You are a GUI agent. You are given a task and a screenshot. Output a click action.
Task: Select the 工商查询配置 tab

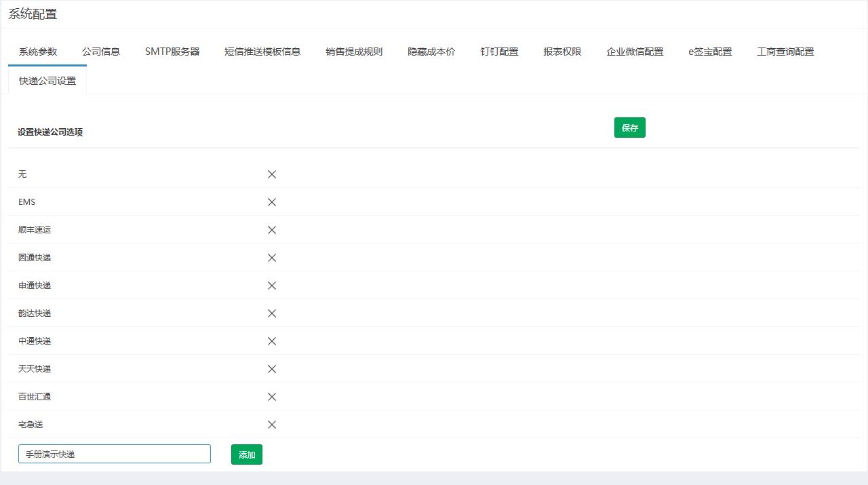tap(785, 52)
